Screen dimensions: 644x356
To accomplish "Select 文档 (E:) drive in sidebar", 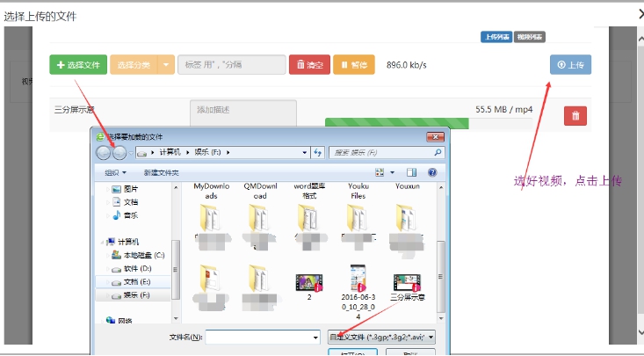I will pyautogui.click(x=136, y=281).
